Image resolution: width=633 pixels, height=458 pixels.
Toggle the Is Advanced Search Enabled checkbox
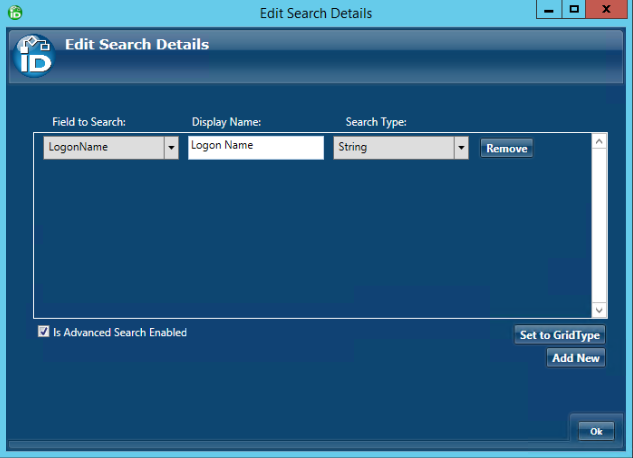[43, 332]
